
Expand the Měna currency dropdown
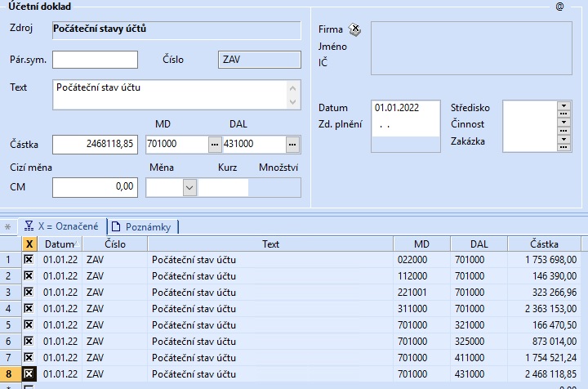189,187
